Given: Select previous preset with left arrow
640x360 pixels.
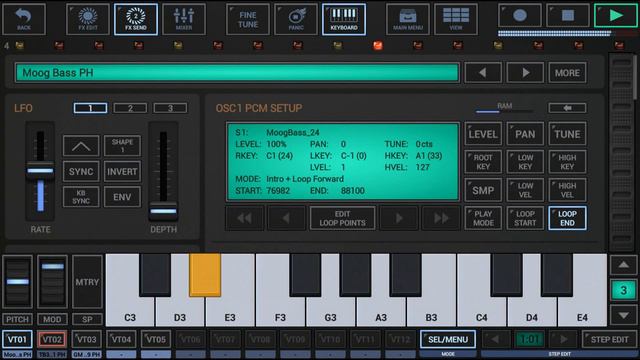Looking at the screenshot, I should (x=483, y=73).
